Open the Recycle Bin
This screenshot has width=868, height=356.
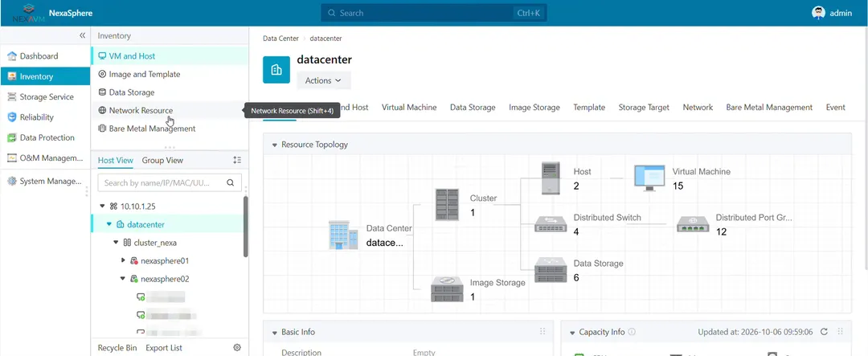click(117, 348)
